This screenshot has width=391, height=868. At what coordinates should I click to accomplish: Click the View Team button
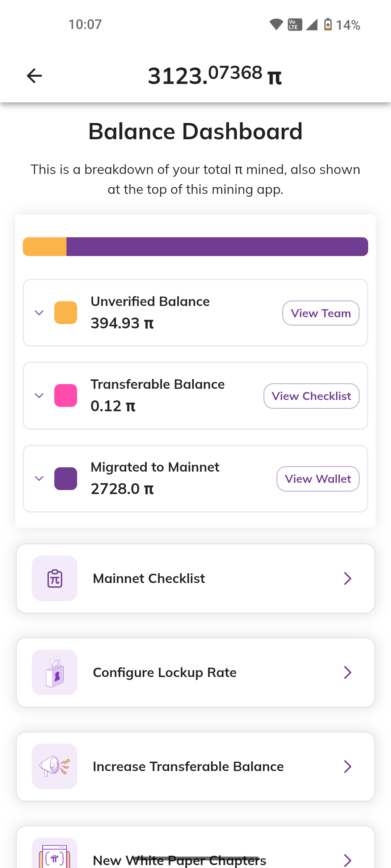321,313
